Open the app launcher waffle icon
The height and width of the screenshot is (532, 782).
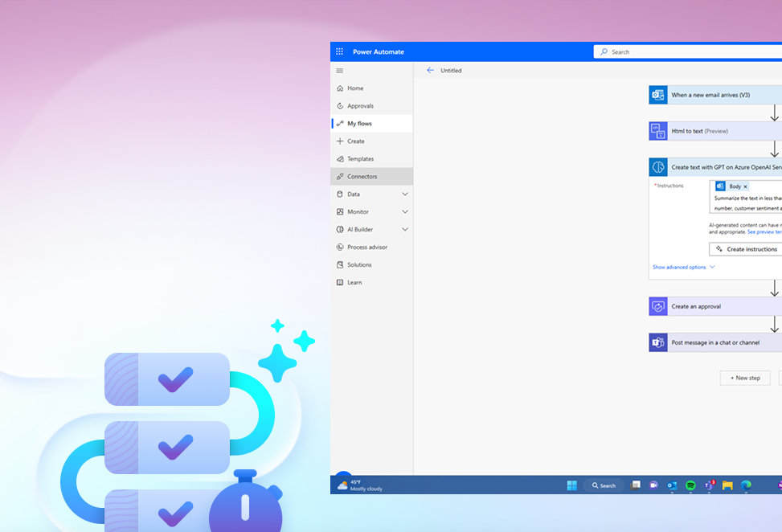point(340,51)
